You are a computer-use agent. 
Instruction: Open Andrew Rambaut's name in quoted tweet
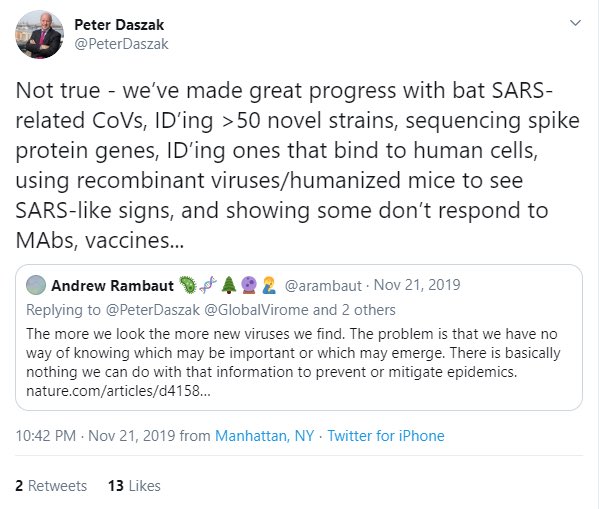tap(112, 285)
